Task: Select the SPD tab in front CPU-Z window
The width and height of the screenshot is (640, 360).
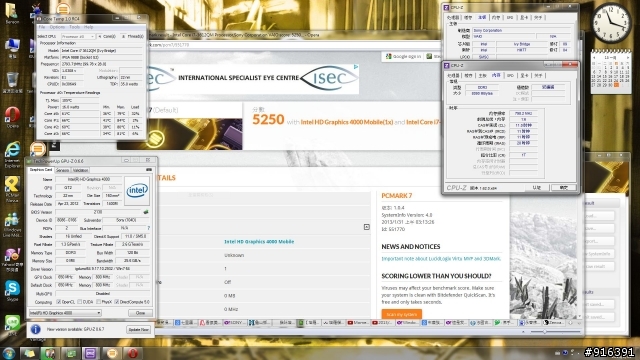Action: pos(510,76)
